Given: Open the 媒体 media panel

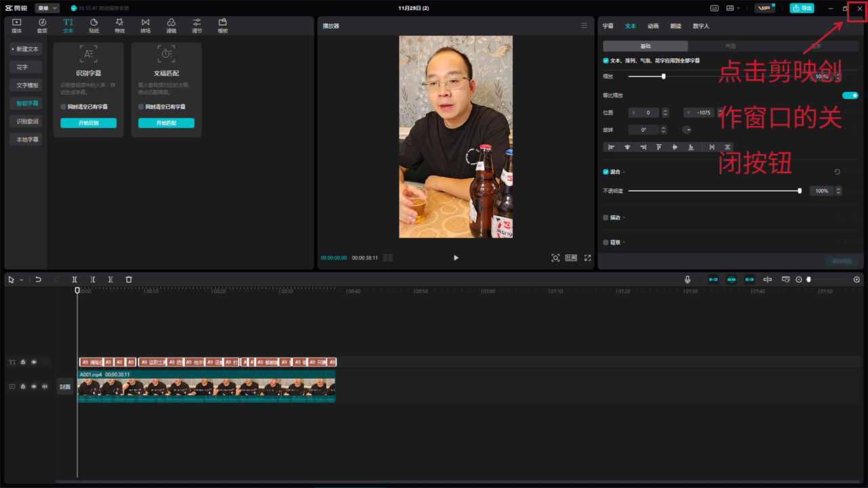Looking at the screenshot, I should tap(16, 26).
